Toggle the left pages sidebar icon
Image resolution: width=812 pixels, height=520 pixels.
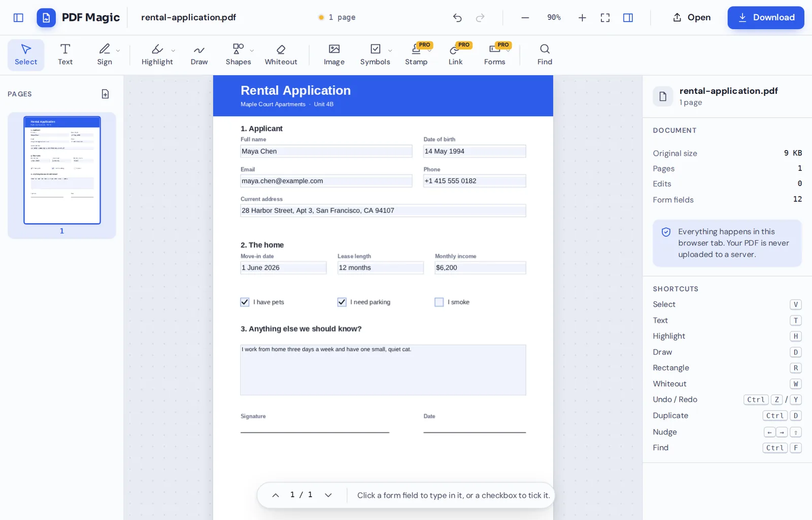(18, 18)
